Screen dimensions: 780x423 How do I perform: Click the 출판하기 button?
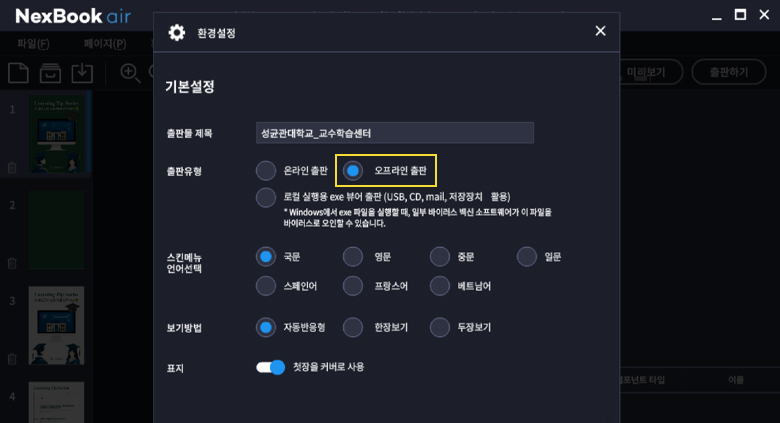tap(727, 72)
